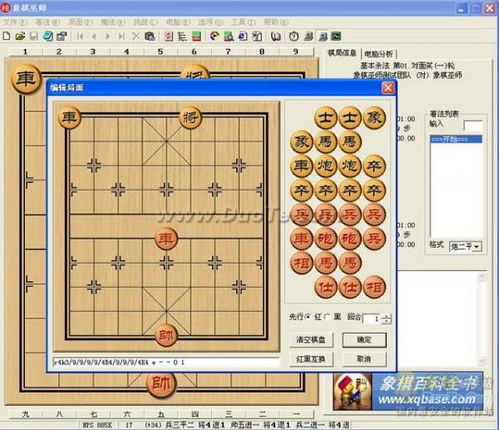Click the Save floppy-disk toolbar icon

tap(34, 36)
